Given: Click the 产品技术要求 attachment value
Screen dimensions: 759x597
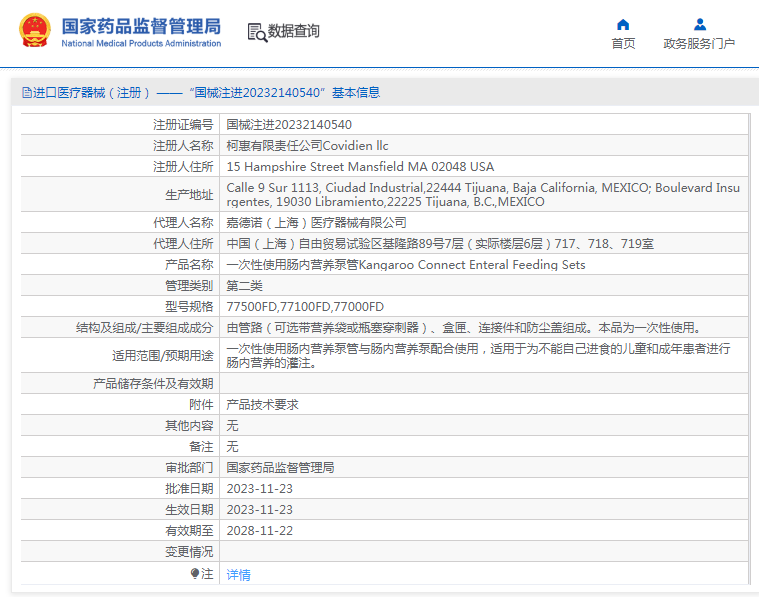Looking at the screenshot, I should pyautogui.click(x=262, y=405).
